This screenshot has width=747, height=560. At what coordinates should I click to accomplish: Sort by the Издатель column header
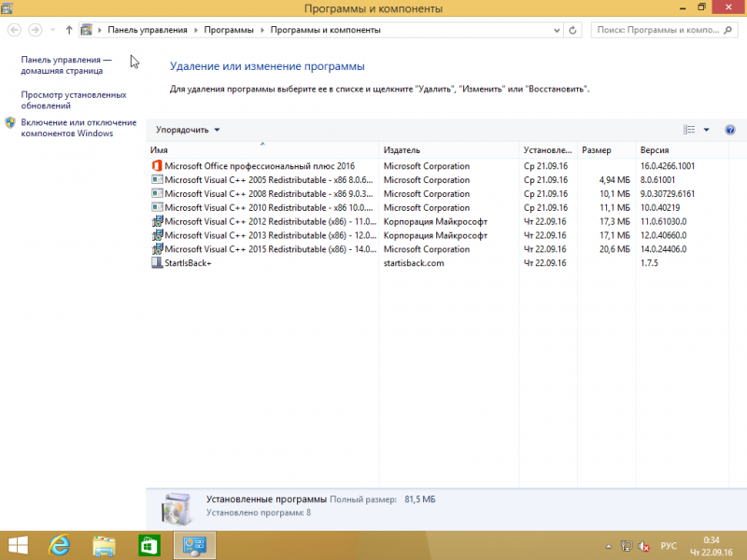[x=449, y=149]
